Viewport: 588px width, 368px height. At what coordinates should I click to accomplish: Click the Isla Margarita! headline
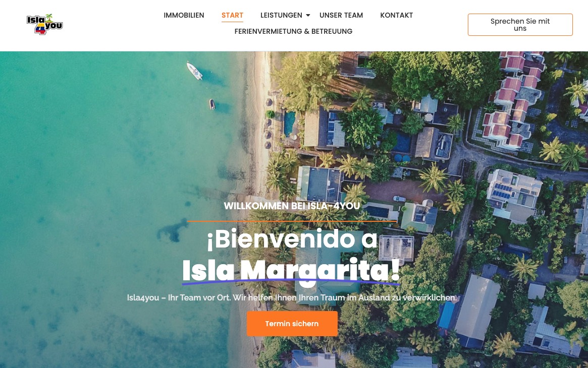(291, 270)
